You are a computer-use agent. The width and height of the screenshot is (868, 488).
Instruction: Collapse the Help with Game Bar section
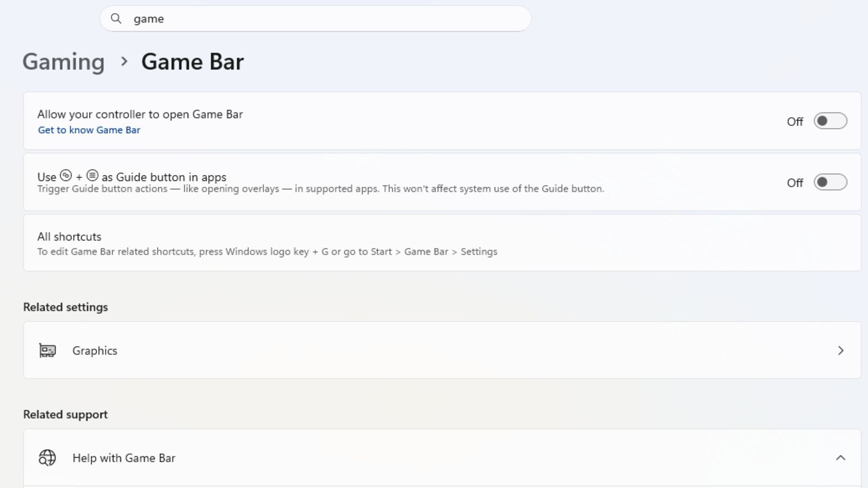pyautogui.click(x=840, y=458)
